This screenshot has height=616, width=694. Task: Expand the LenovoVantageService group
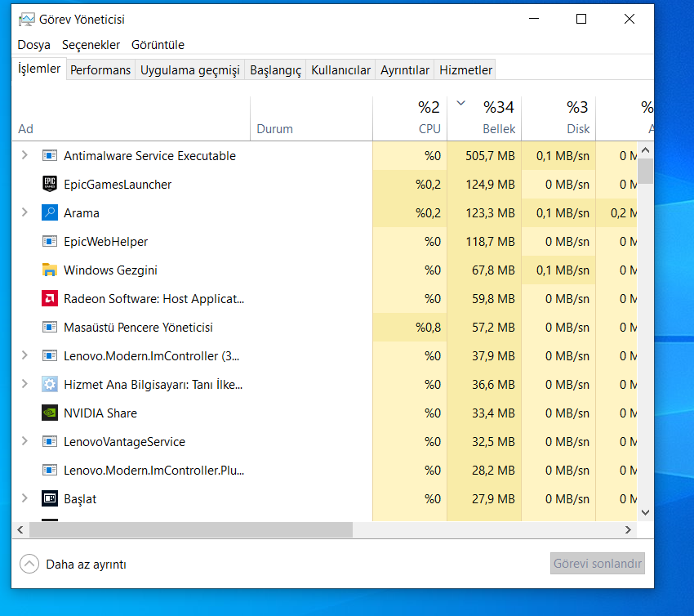click(24, 441)
